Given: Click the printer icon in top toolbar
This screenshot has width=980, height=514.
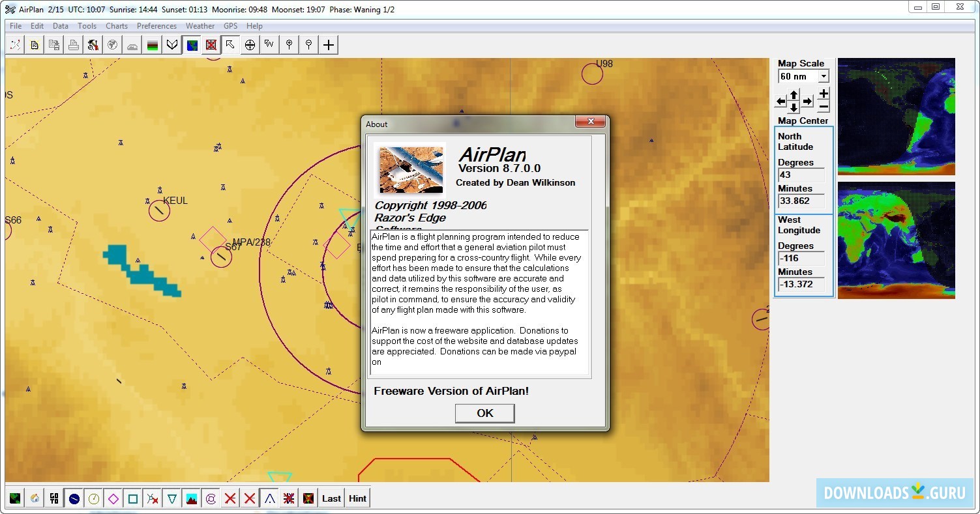Looking at the screenshot, I should [x=74, y=44].
